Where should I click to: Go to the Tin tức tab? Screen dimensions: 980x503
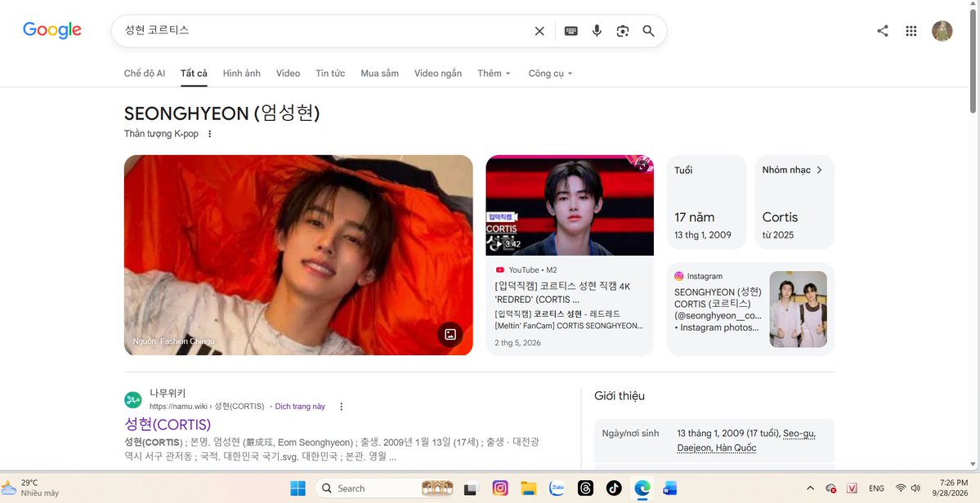pyautogui.click(x=330, y=73)
